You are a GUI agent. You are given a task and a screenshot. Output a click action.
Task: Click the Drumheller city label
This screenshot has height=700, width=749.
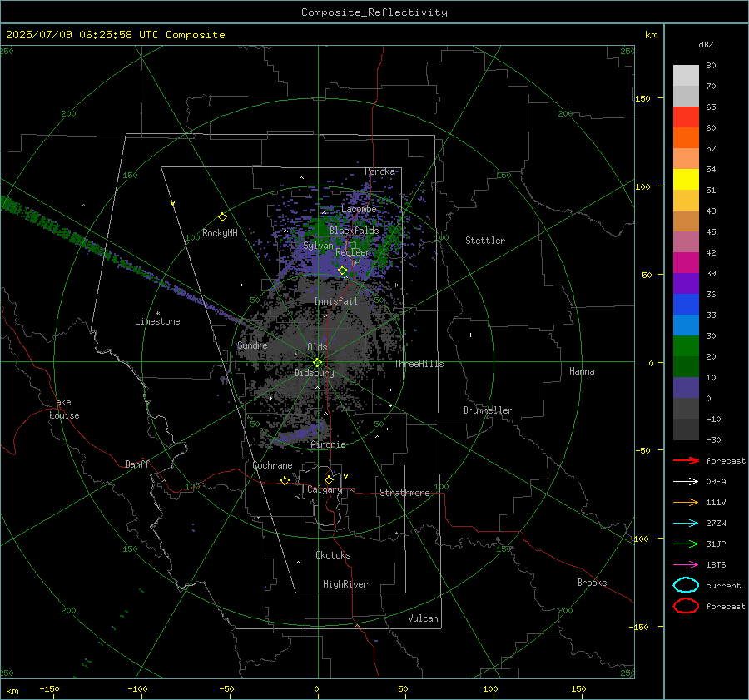488,410
